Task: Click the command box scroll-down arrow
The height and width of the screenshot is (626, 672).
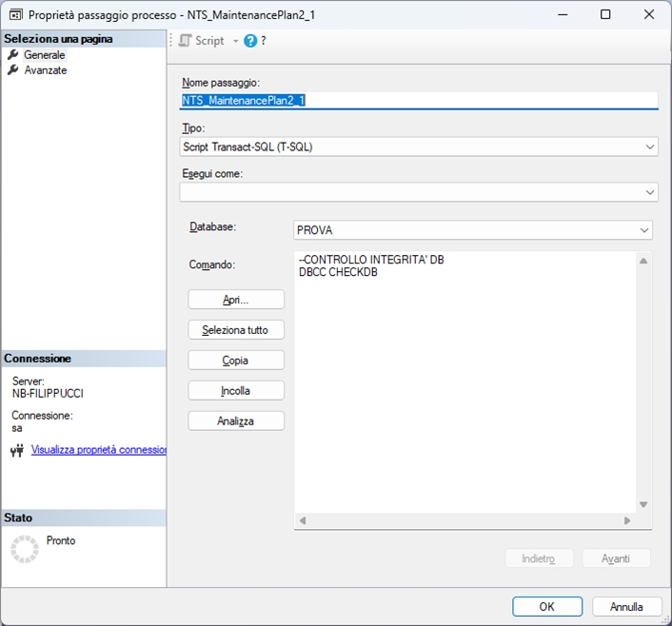Action: coord(643,504)
